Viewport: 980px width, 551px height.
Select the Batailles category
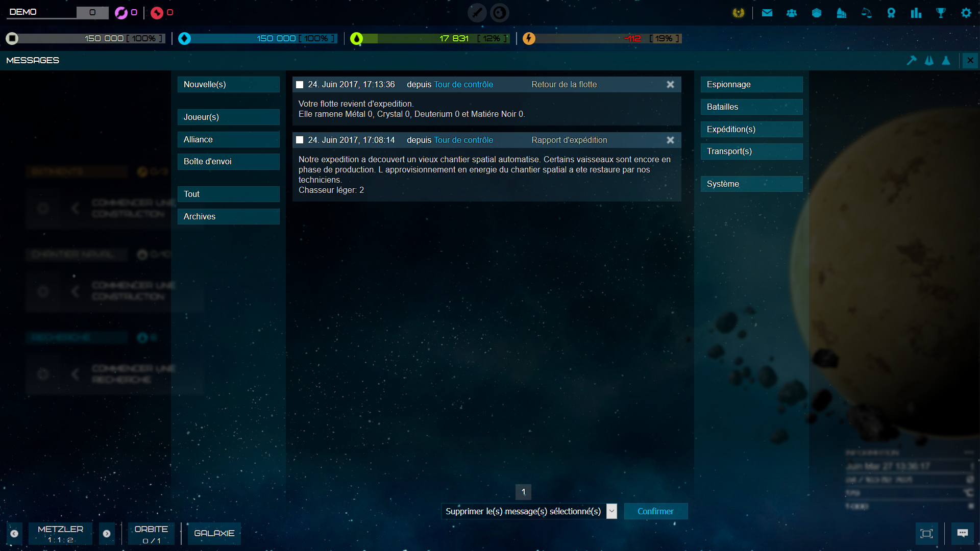tap(751, 107)
